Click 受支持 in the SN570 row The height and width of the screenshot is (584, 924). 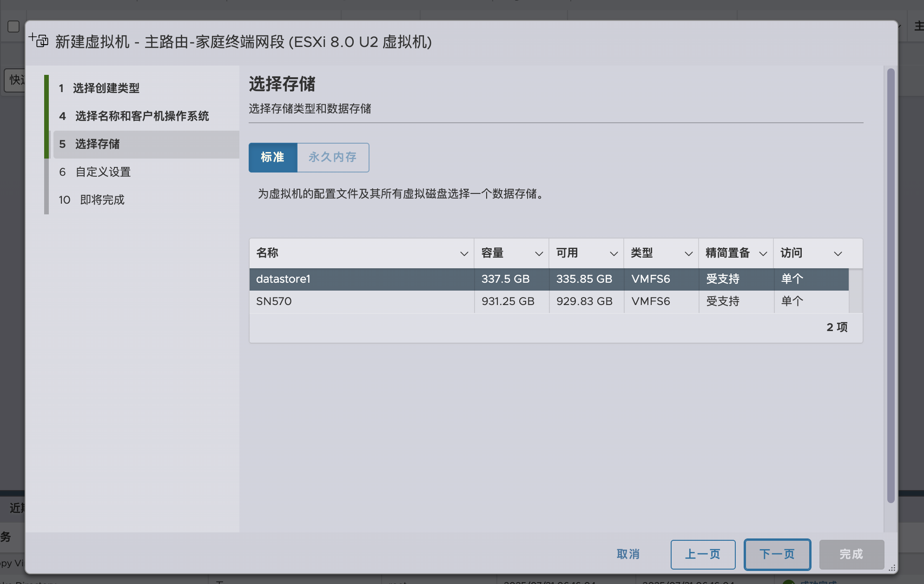coord(723,302)
